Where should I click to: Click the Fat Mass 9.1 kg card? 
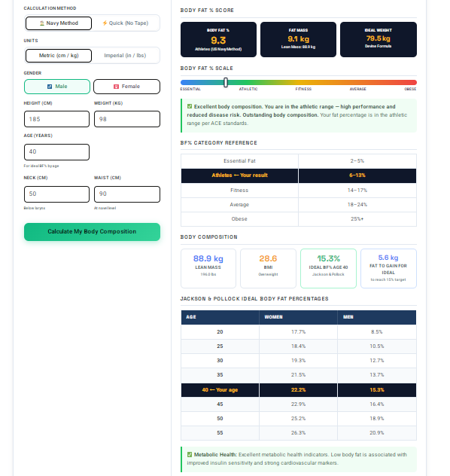point(299,39)
